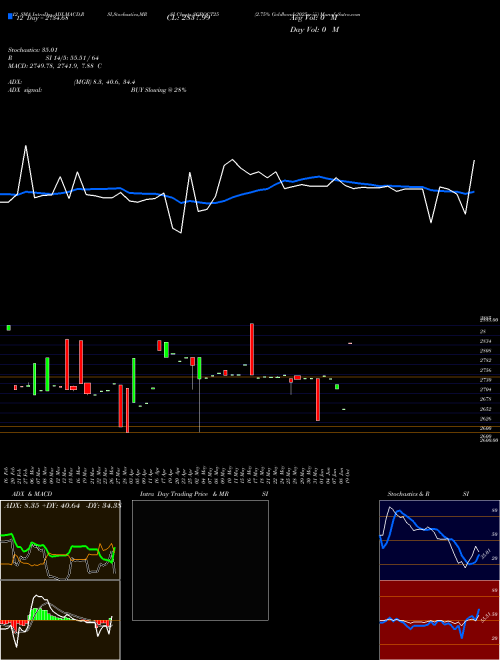Click the ADX signal: label
The image size is (500, 660).
(x=25, y=90)
